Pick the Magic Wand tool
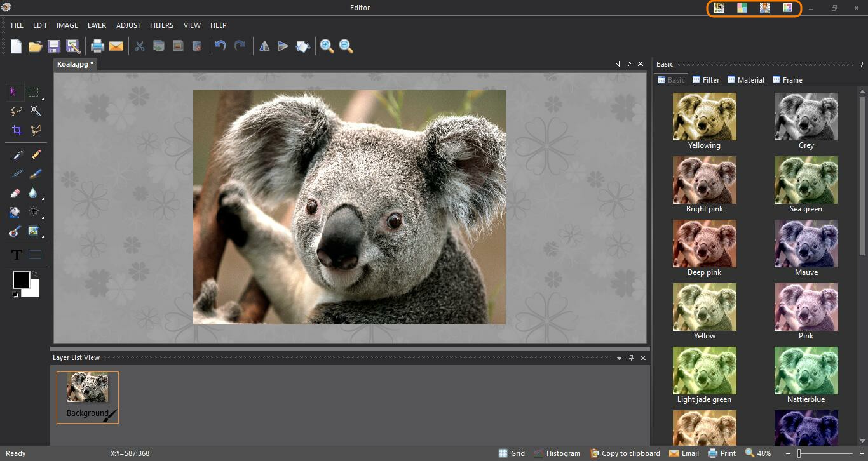This screenshot has width=868, height=461. tap(36, 111)
